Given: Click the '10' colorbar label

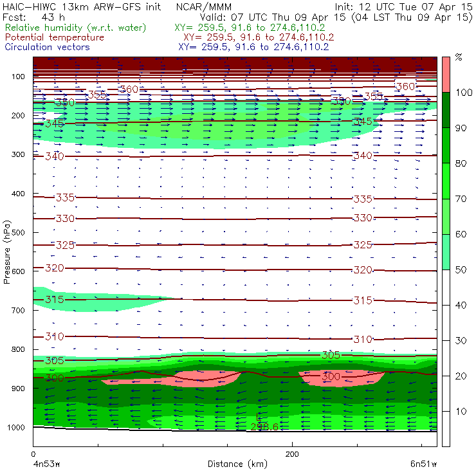Looking at the screenshot, I should point(461,411).
